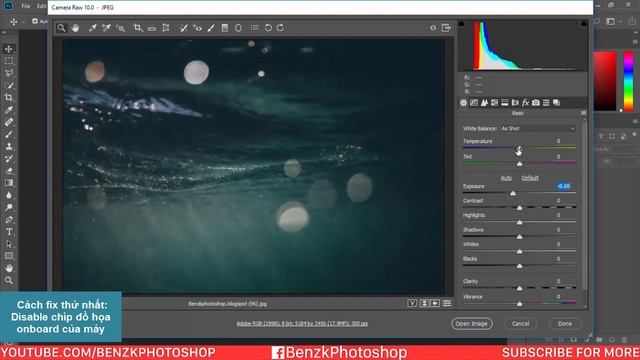
Task: Rotate image clockwise
Action: click(x=280, y=28)
